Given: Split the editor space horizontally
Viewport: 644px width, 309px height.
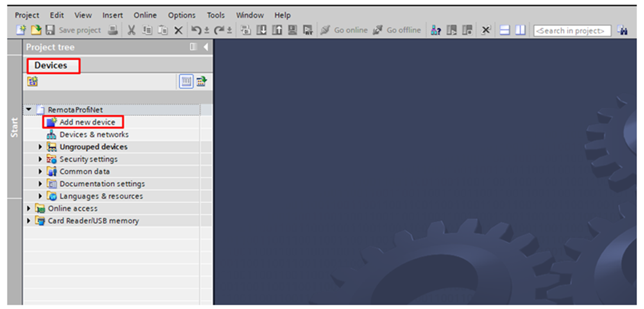Looking at the screenshot, I should (505, 30).
